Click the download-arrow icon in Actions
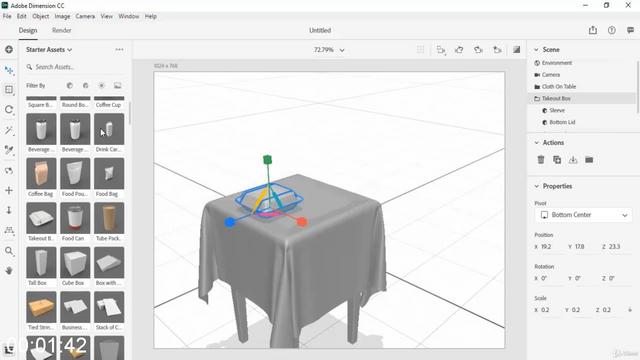640x360 pixels. click(x=573, y=160)
